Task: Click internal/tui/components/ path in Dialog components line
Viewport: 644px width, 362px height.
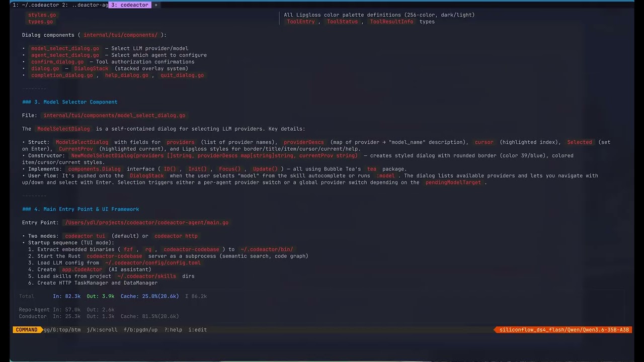Action: 121,35
